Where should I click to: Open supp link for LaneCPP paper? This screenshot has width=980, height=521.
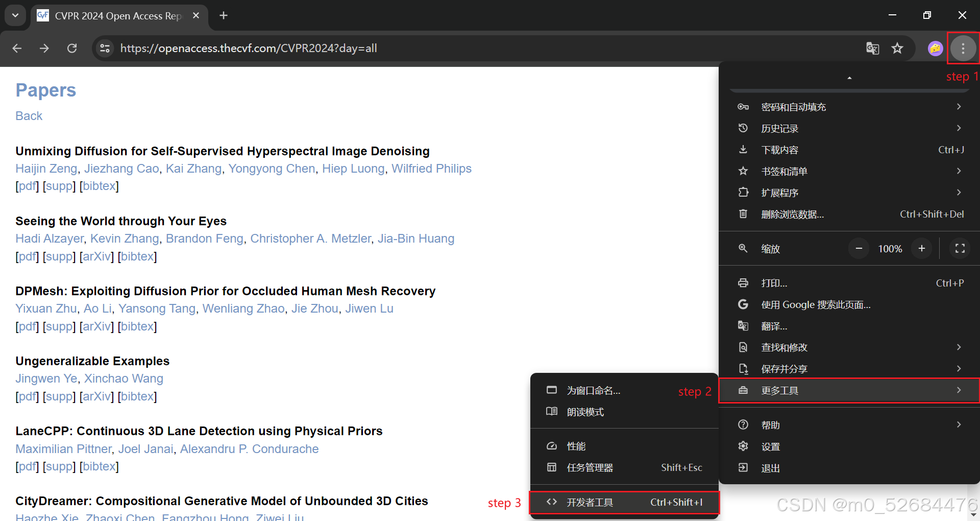(59, 466)
